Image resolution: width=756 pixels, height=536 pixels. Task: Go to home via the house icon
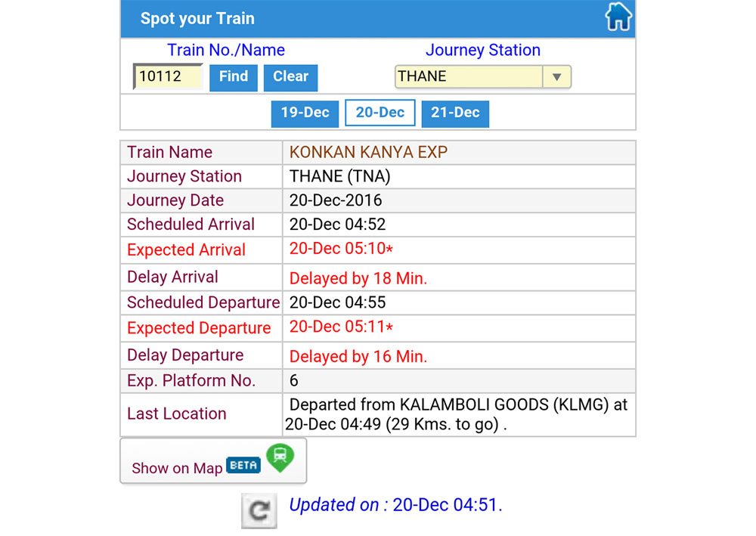click(x=618, y=17)
